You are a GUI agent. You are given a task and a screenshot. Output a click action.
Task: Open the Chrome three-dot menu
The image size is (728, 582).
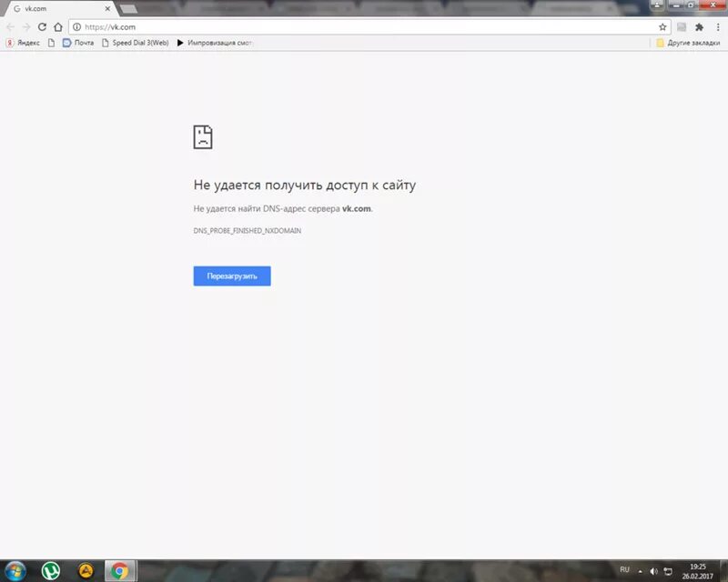point(718,27)
